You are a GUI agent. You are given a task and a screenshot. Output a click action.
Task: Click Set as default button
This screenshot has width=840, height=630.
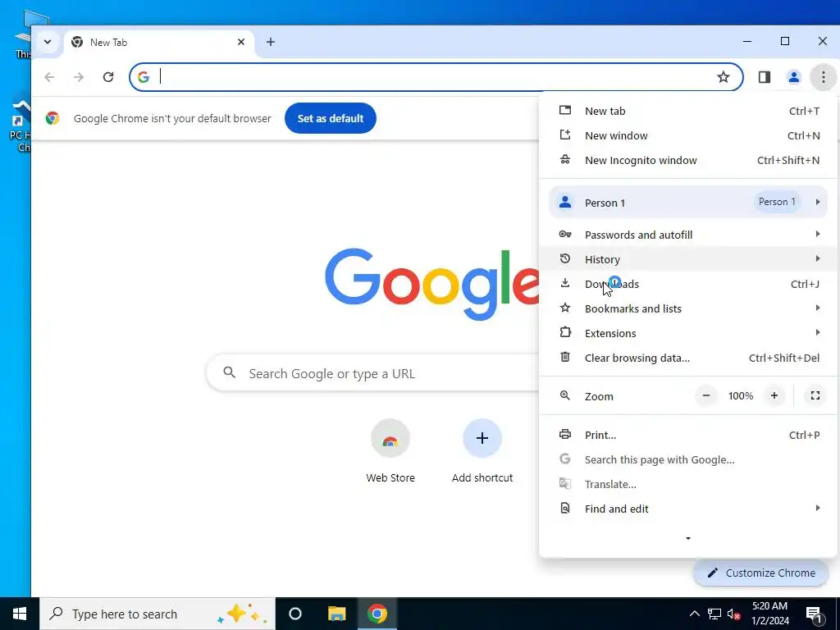coord(331,118)
